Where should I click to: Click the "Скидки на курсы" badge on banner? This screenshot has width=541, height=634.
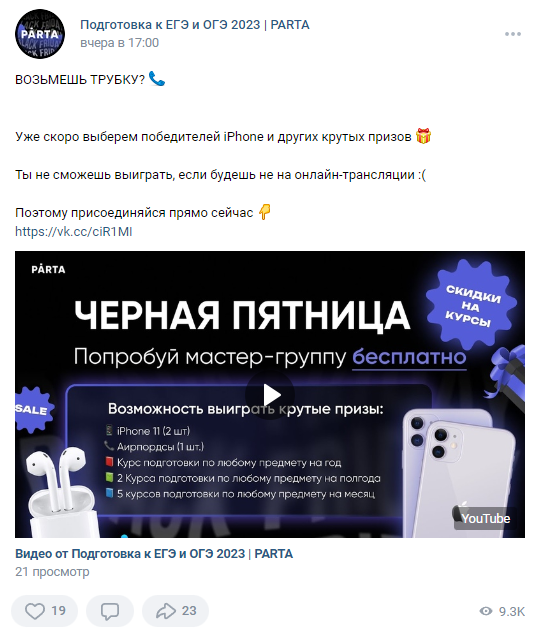pyautogui.click(x=473, y=306)
